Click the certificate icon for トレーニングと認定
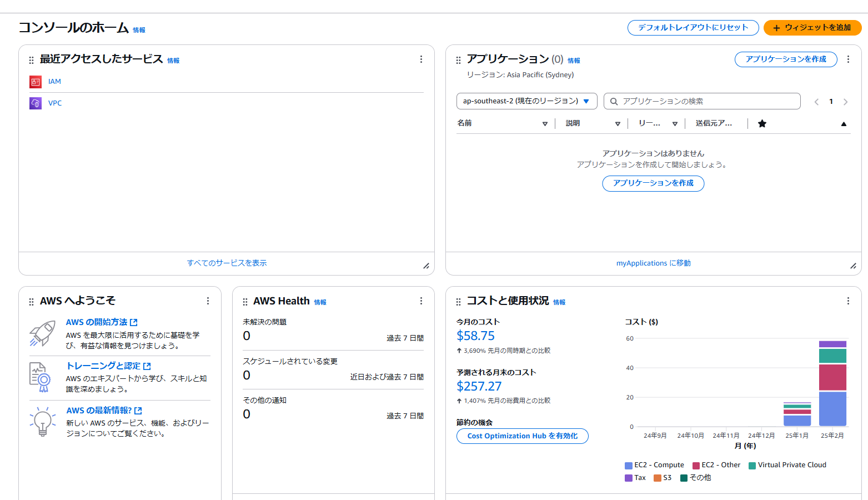Viewport: 868px width, 500px height. click(x=40, y=377)
